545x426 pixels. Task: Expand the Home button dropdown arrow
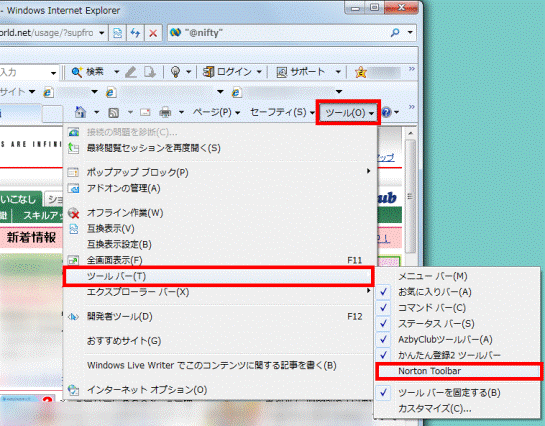[96, 112]
